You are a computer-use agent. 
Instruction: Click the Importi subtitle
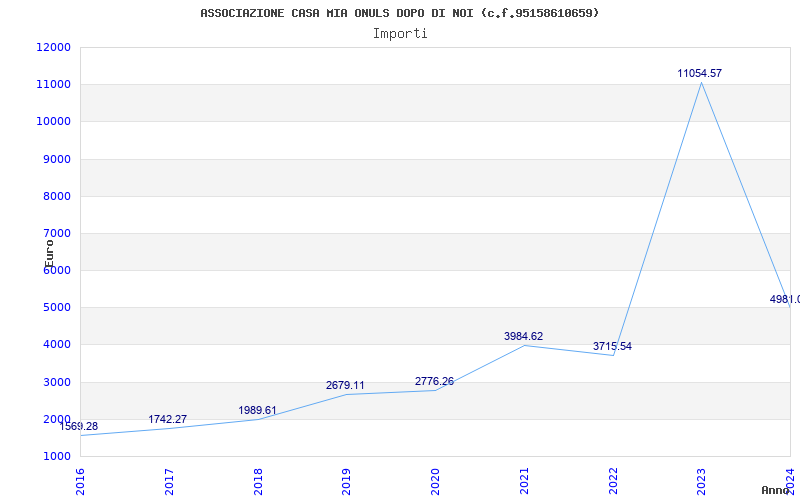(x=400, y=34)
